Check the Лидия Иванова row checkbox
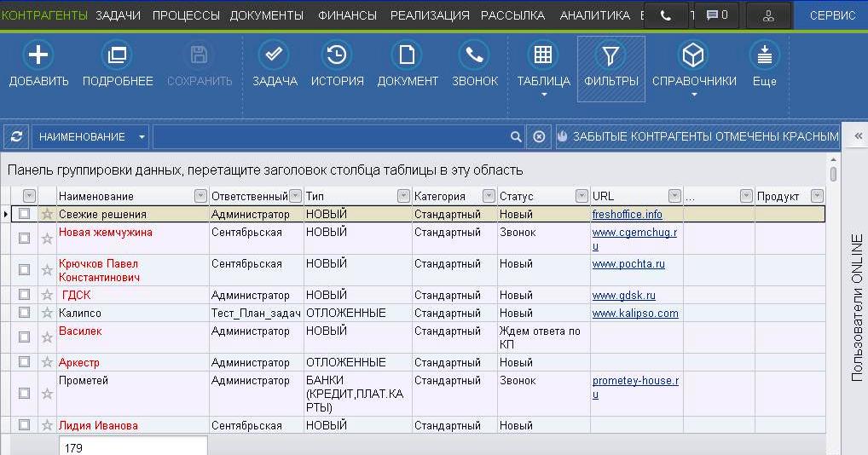868x455 pixels. (24, 424)
